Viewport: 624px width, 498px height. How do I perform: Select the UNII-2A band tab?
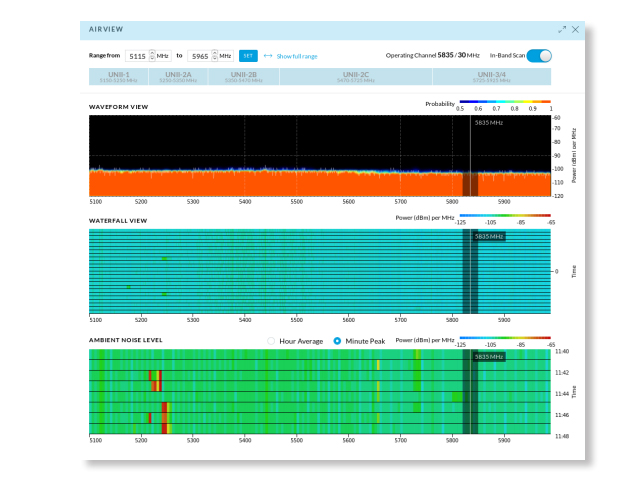click(x=178, y=76)
